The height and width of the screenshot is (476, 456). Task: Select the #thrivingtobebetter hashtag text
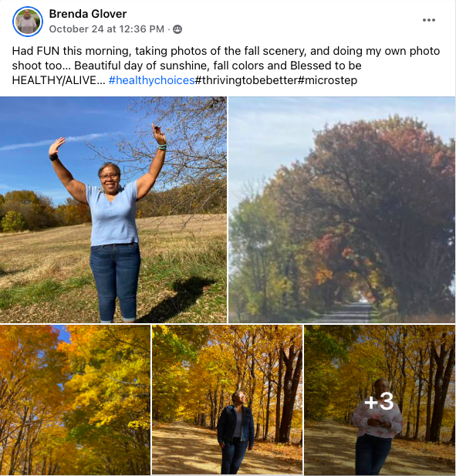point(246,80)
